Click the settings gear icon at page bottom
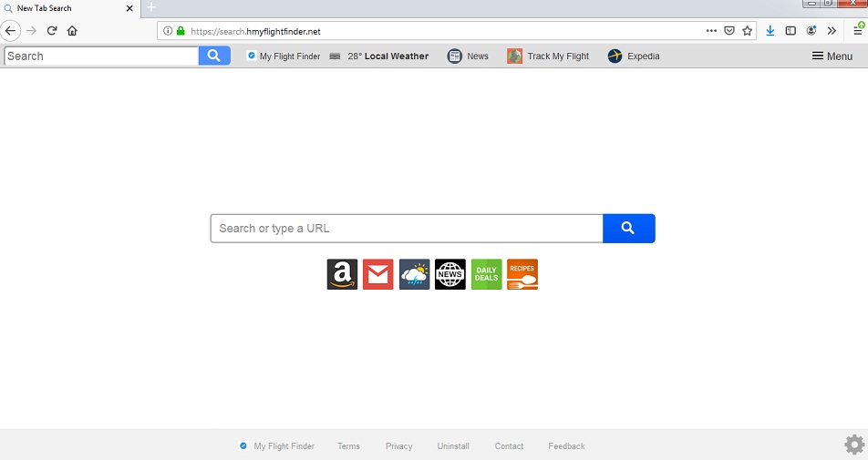This screenshot has width=868, height=460. (x=854, y=445)
